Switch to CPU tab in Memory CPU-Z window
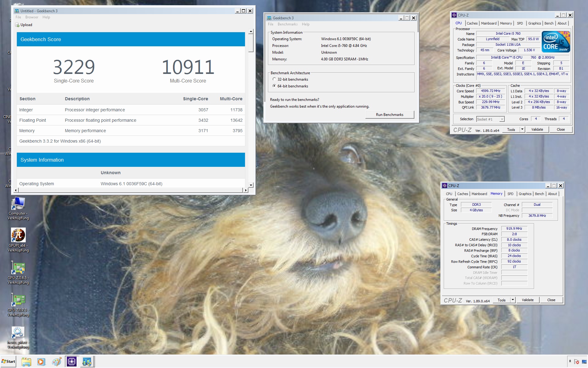This screenshot has height=368, width=588. click(449, 194)
